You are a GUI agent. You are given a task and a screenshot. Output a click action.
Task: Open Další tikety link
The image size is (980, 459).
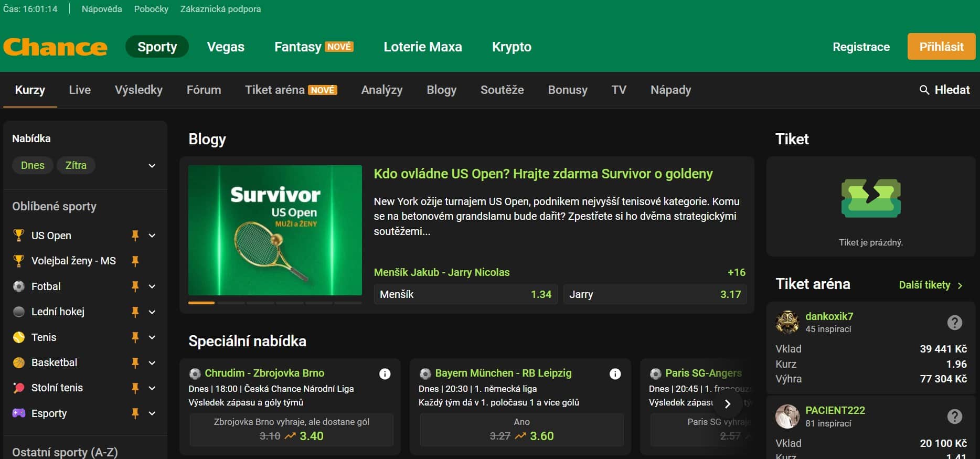[x=931, y=285]
